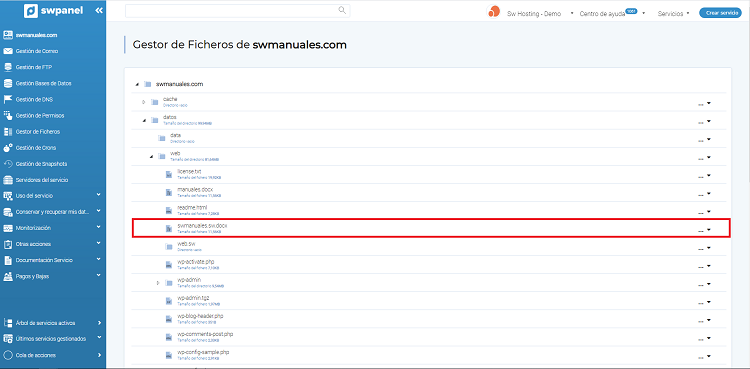Click the Gestión de DNS flag icon
The height and width of the screenshot is (369, 750).
click(8, 100)
